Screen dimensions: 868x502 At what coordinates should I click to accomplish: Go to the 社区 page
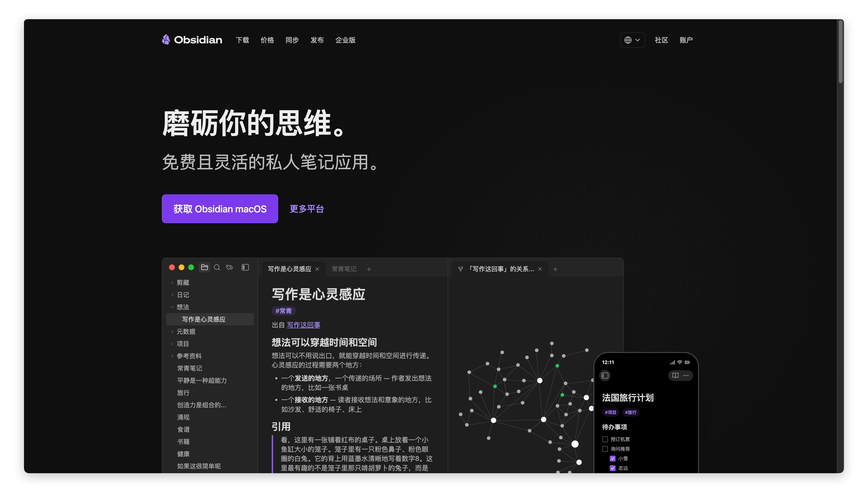661,40
